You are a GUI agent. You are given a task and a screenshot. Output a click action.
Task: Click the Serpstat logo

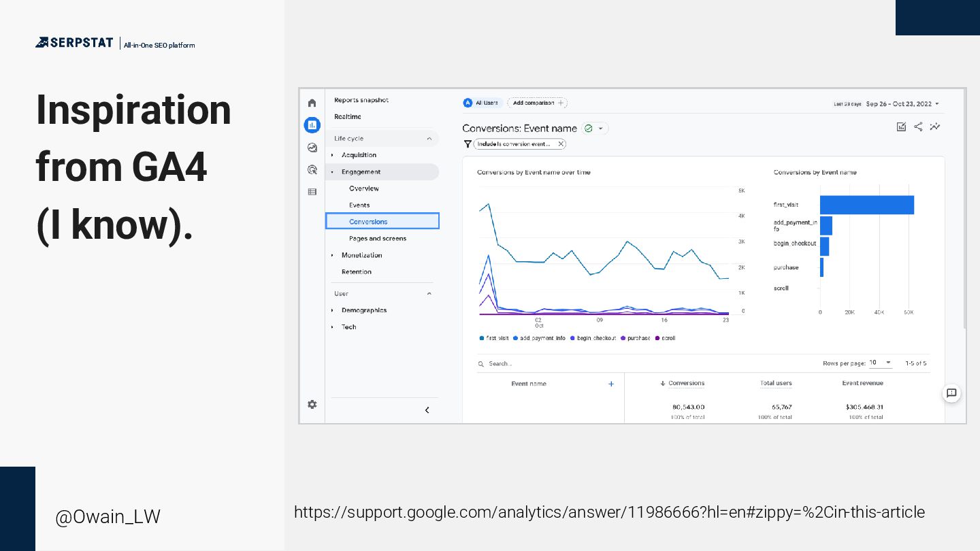click(x=74, y=43)
